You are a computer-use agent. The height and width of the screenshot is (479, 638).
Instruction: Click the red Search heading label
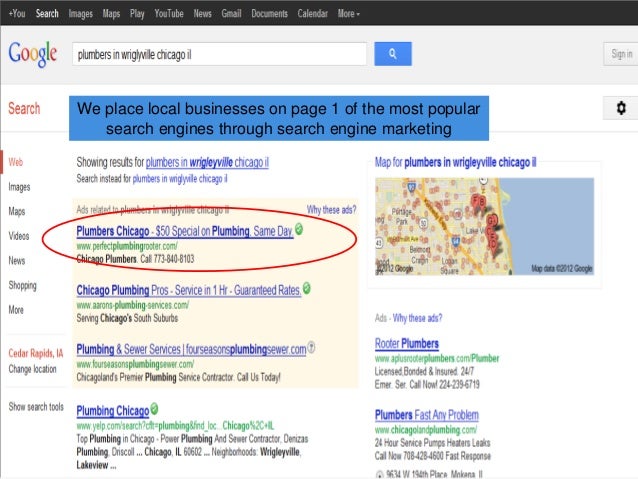(x=24, y=109)
